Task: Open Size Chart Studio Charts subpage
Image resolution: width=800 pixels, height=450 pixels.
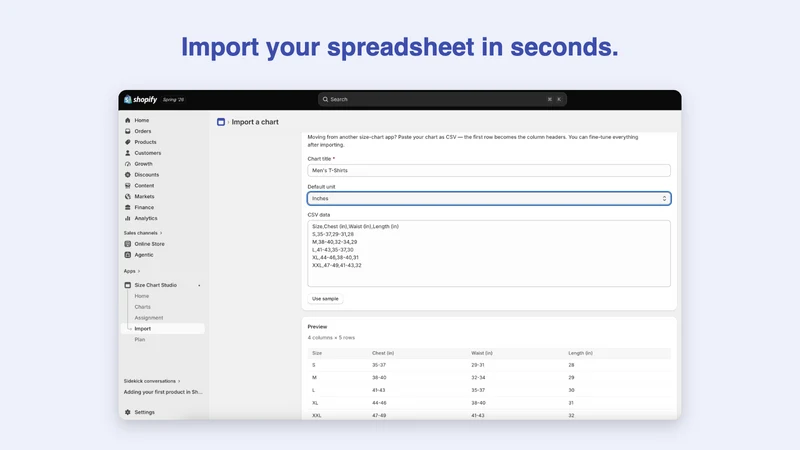Action: click(x=142, y=307)
